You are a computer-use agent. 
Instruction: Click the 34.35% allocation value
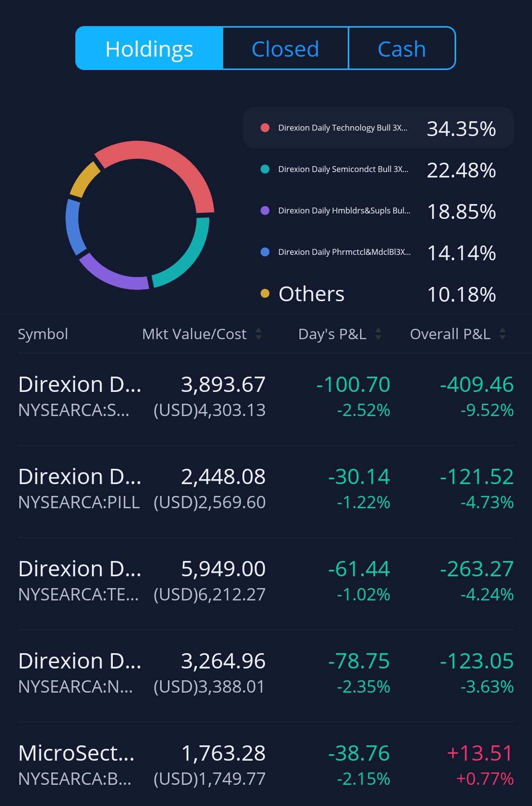click(461, 129)
